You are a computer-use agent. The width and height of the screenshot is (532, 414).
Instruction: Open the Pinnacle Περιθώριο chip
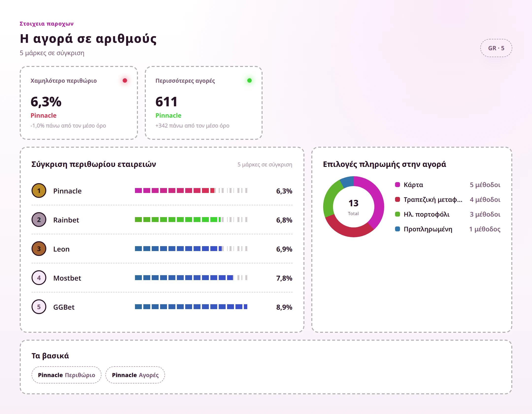66,375
